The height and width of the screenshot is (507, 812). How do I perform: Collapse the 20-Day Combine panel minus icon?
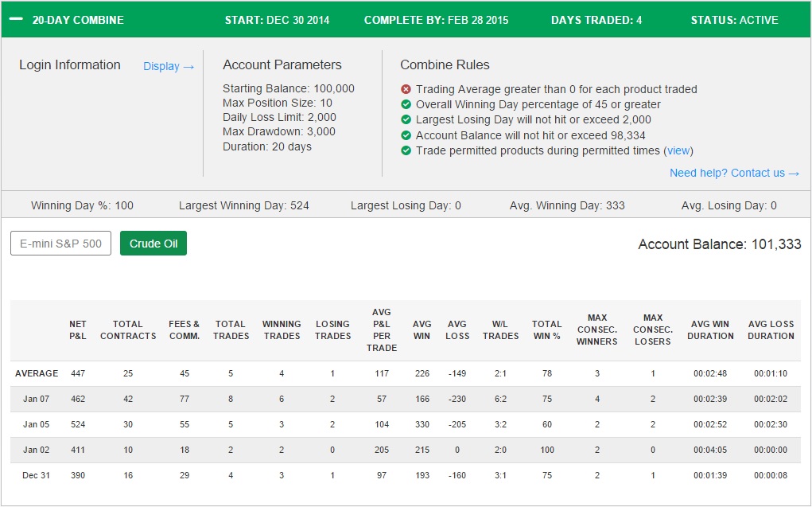tap(16, 19)
